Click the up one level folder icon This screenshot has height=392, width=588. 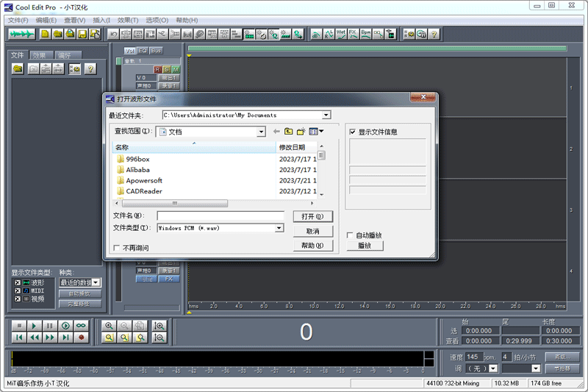click(x=288, y=132)
